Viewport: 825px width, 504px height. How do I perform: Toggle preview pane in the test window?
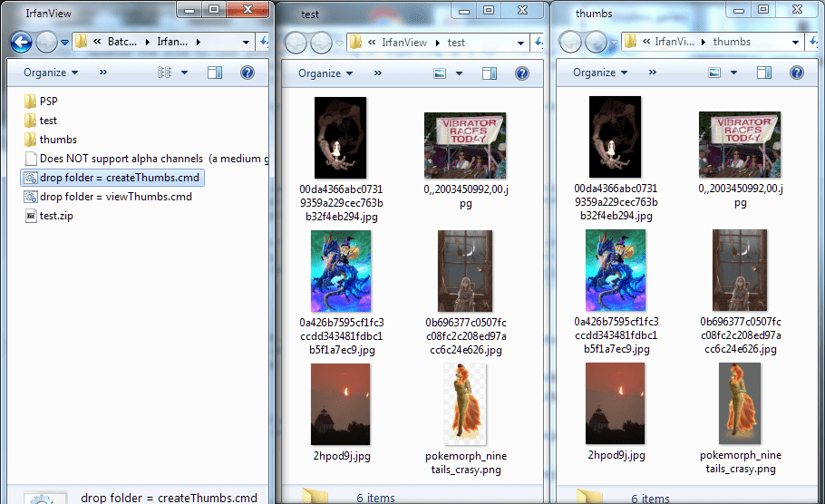click(x=490, y=73)
